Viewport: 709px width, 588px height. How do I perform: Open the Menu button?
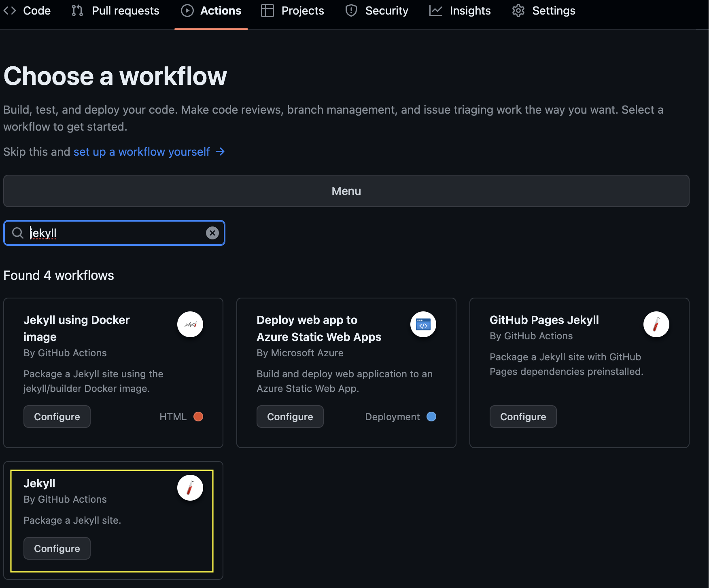pos(346,191)
